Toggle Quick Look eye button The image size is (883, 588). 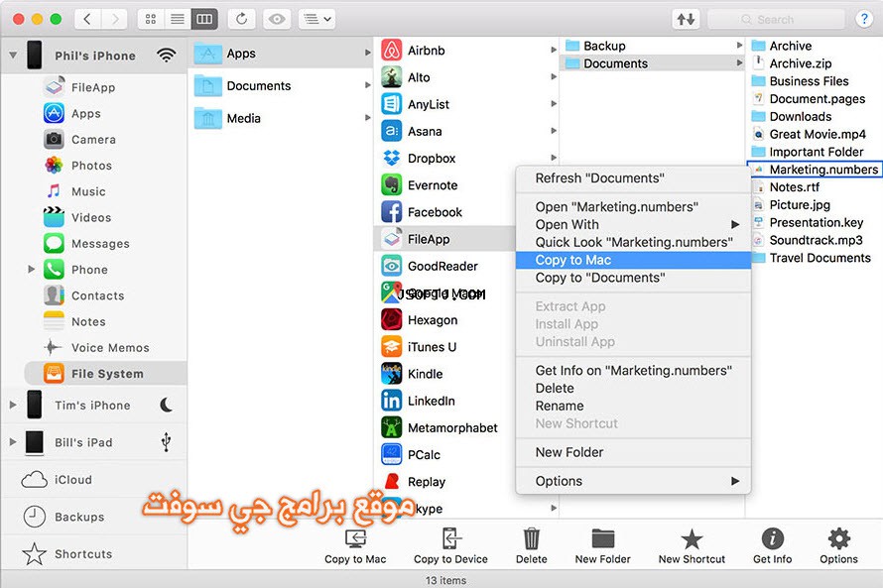point(277,19)
